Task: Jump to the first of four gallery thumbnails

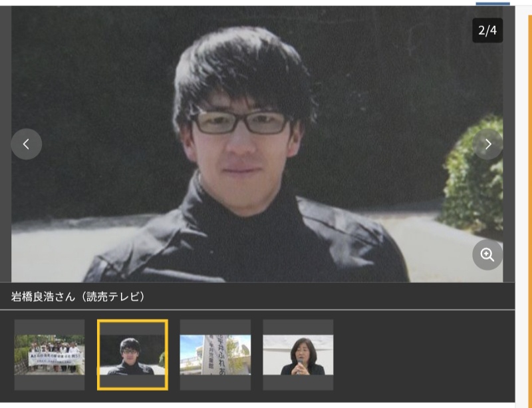Action: pos(50,355)
